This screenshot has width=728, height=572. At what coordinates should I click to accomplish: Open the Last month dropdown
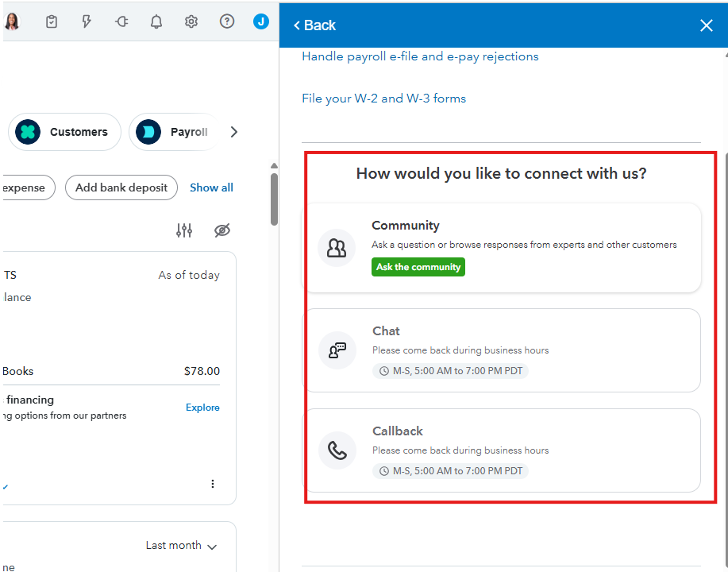click(181, 546)
